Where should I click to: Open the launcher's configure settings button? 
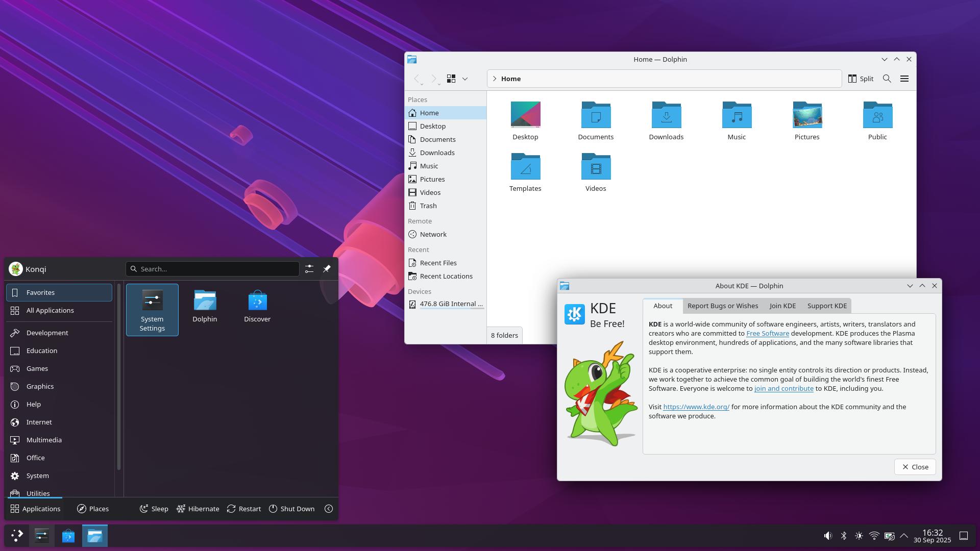click(x=309, y=269)
